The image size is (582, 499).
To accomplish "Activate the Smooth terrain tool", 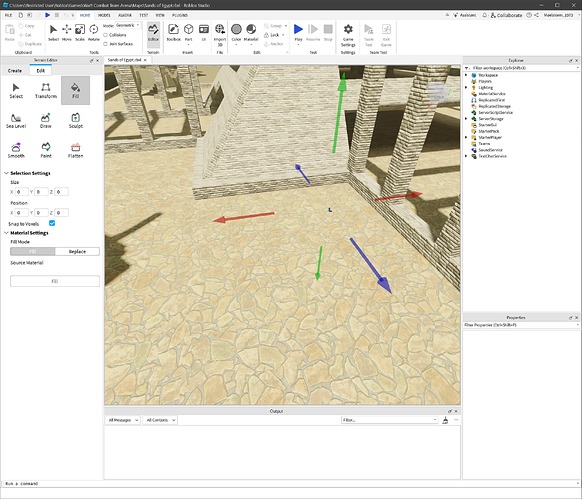I will (16, 150).
